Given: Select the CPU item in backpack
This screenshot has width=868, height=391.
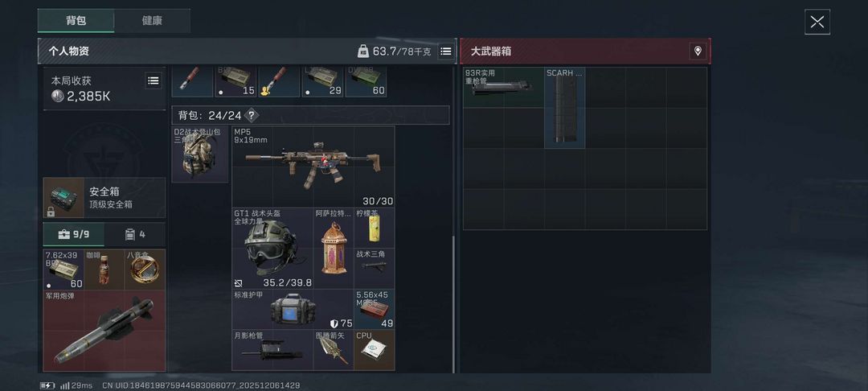Looking at the screenshot, I should [375, 350].
